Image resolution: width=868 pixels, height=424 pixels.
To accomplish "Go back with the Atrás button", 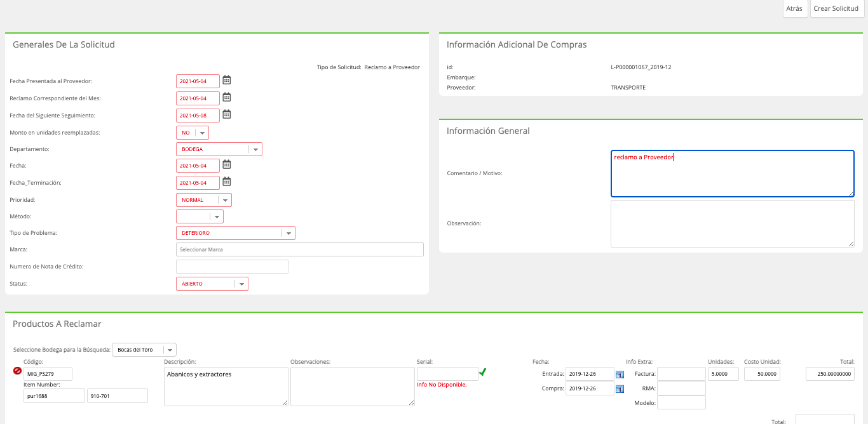I will tap(795, 9).
